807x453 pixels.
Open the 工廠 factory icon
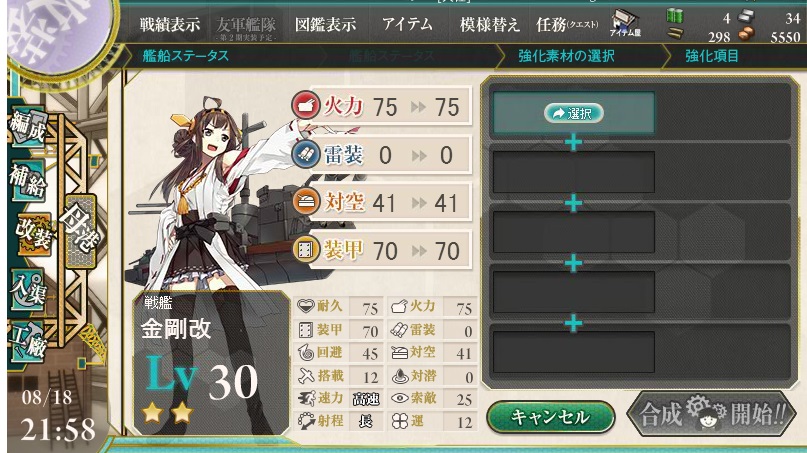pos(28,341)
